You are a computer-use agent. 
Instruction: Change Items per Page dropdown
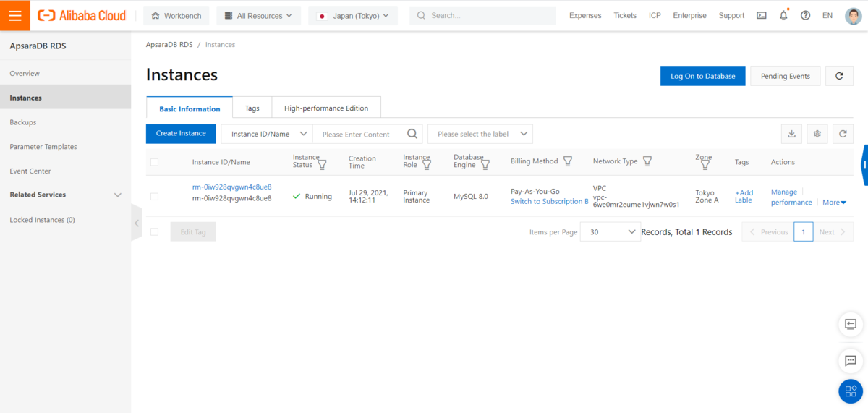610,231
